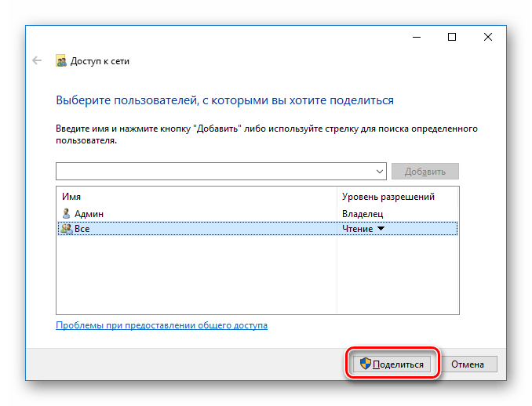The width and height of the screenshot is (532, 406).
Task: Open the Проблемы при предоставлении общего доступа link
Action: 162,325
